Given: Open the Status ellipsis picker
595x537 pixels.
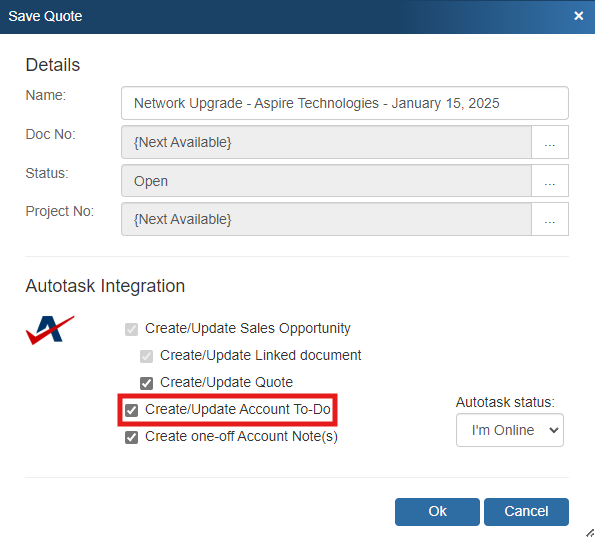Looking at the screenshot, I should tap(549, 181).
